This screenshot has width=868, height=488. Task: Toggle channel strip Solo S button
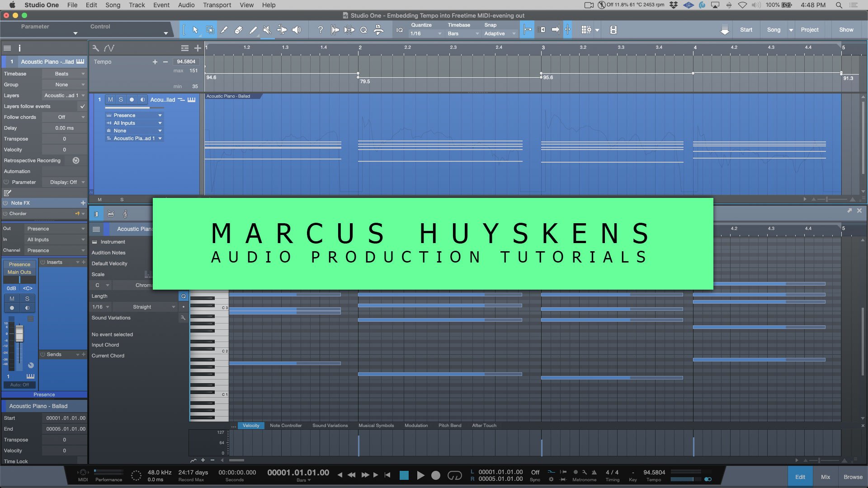pyautogui.click(x=27, y=299)
